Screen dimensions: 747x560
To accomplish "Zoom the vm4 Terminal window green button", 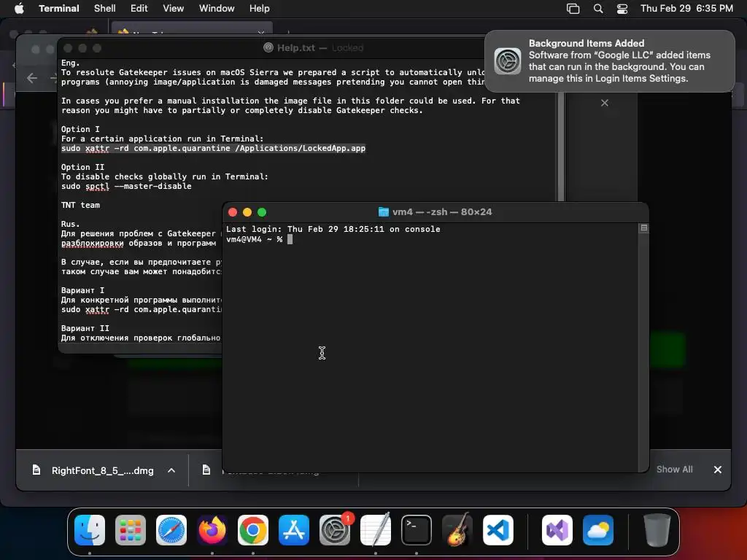I will [x=262, y=212].
